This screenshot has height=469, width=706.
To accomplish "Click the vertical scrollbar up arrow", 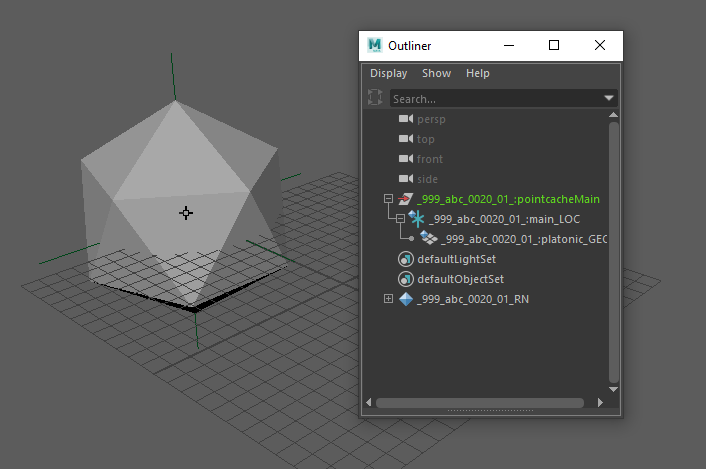I will coord(613,115).
